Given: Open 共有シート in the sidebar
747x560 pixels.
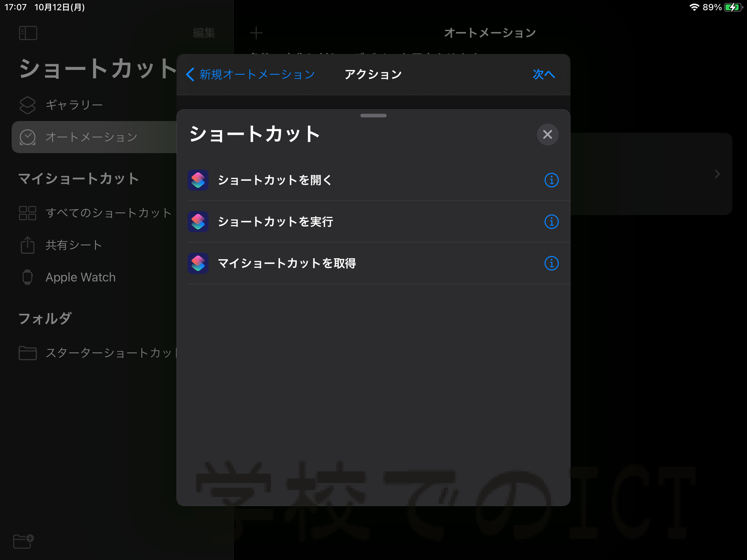Looking at the screenshot, I should pos(94,245).
